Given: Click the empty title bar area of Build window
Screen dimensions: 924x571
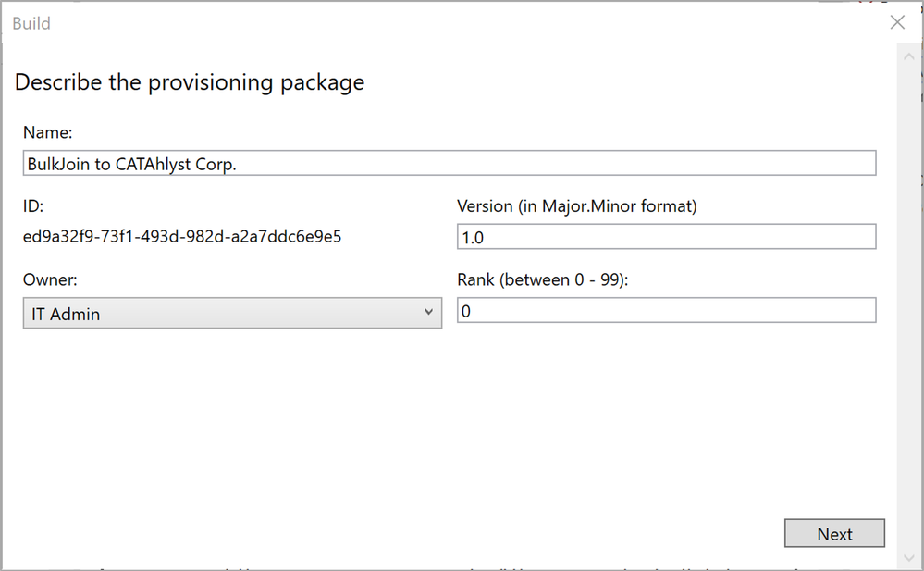Looking at the screenshot, I should 462,23.
